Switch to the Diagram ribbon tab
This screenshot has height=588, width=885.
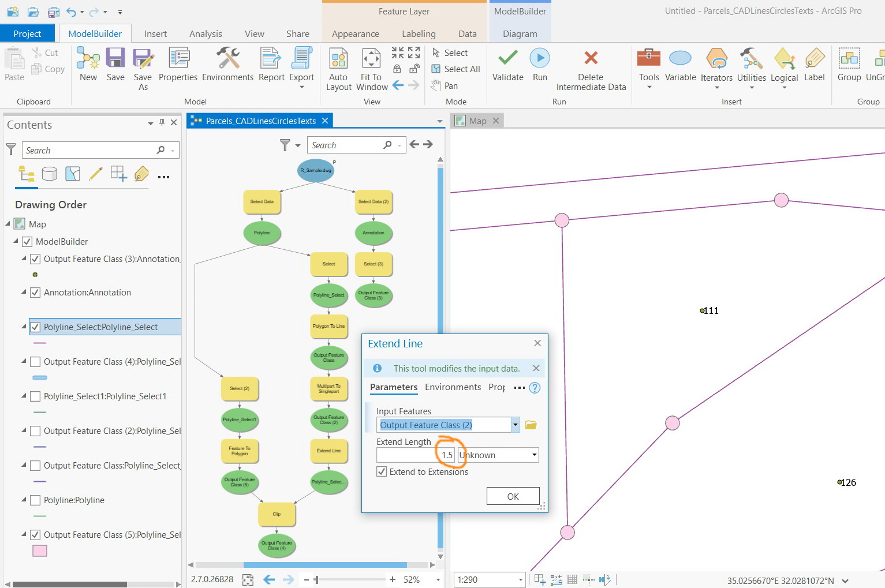coord(519,33)
